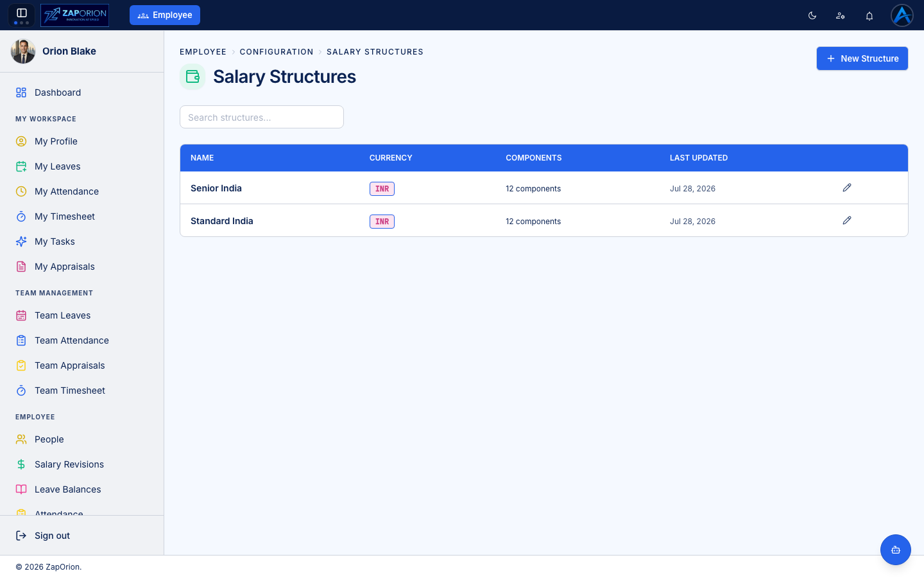This screenshot has width=924, height=578.
Task: Click INR badge in Senior India row
Action: [382, 189]
